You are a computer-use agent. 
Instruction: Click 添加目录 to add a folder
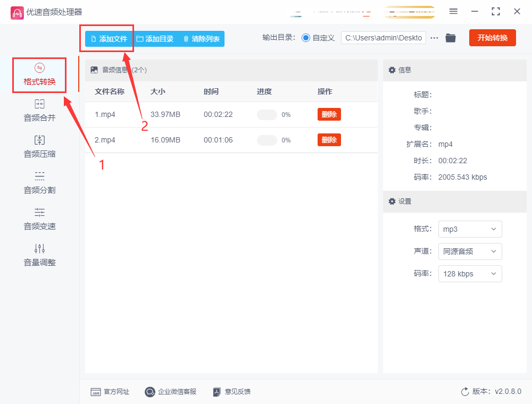[155, 39]
